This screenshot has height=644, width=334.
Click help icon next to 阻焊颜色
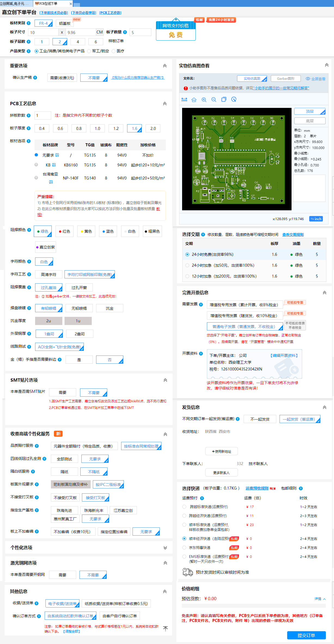[x=29, y=230]
